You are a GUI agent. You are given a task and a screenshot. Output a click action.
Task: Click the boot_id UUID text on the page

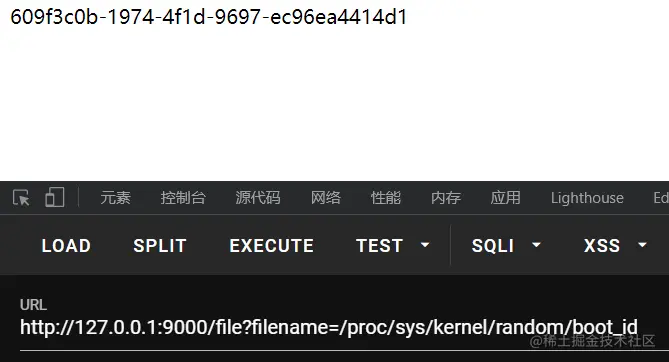tap(209, 17)
